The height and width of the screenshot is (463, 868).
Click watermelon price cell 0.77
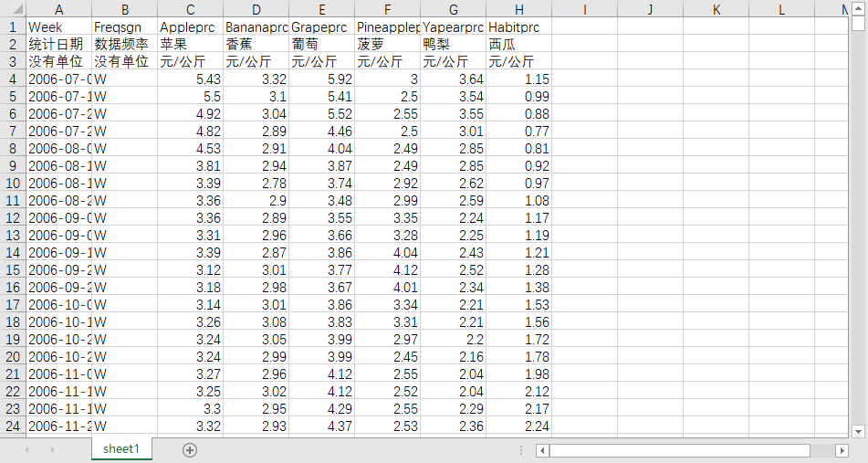point(519,131)
